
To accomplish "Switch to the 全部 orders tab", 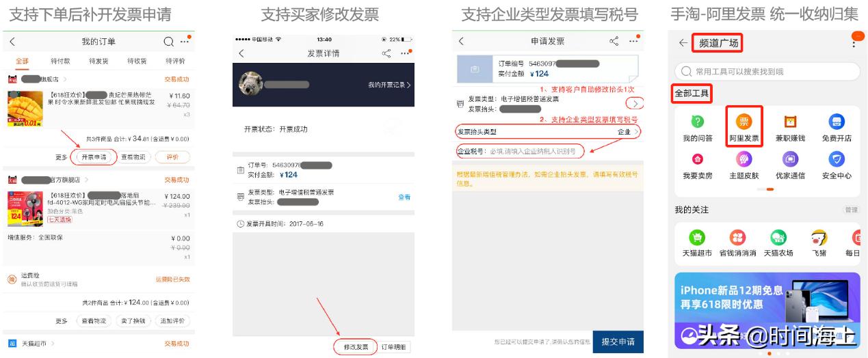I will pyautogui.click(x=22, y=61).
